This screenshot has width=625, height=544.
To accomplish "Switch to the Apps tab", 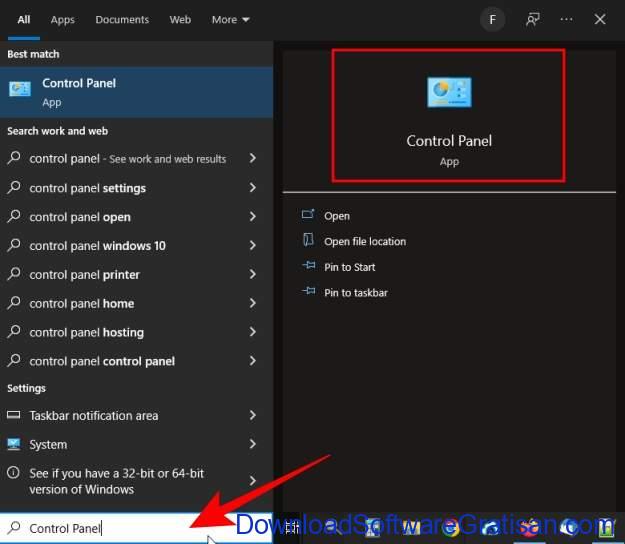I will point(63,20).
